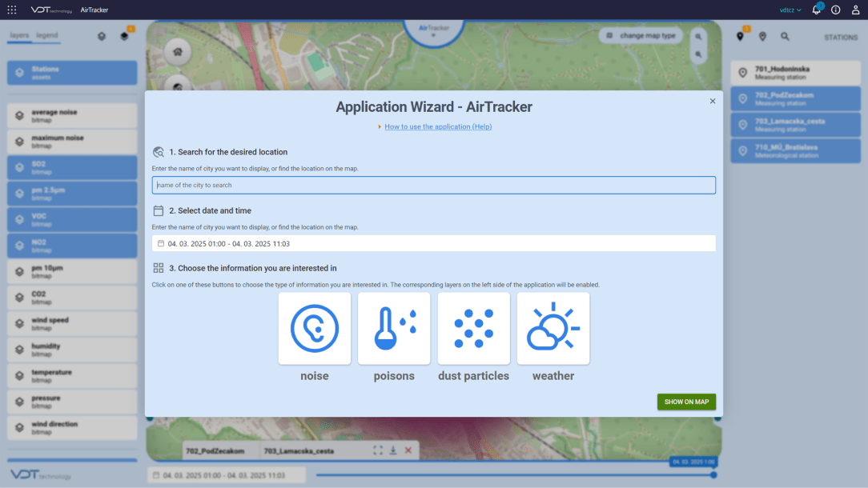Open the user account icon
Viewport: 868px width, 488px height.
pyautogui.click(x=855, y=10)
